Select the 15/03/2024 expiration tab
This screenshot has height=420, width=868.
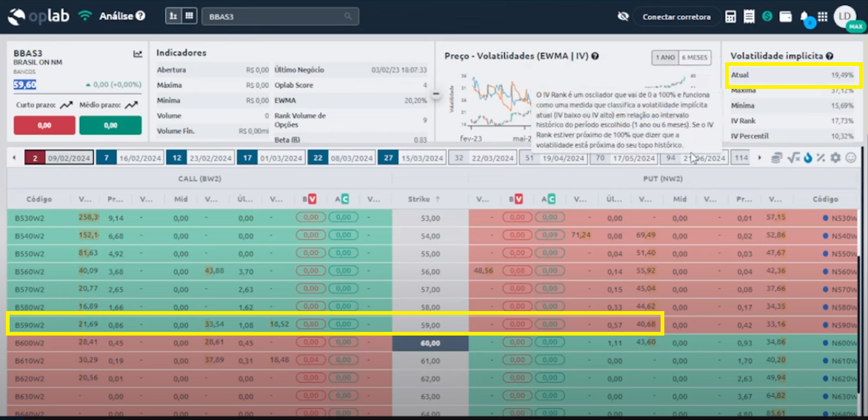tap(411, 158)
